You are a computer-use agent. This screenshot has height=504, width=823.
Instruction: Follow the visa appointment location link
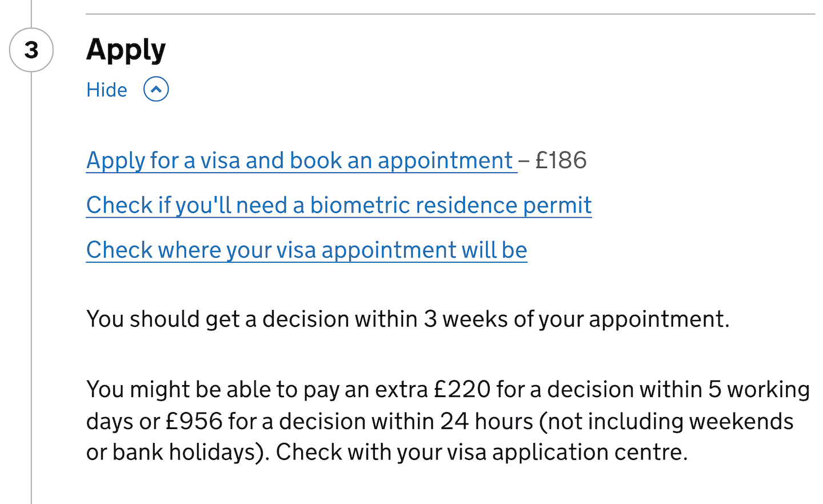tap(306, 250)
